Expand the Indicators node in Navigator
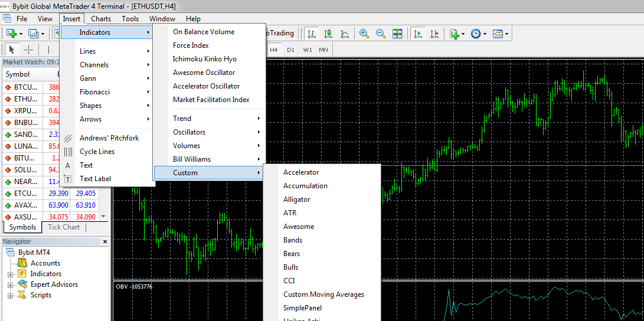The image size is (644, 321). (10, 274)
